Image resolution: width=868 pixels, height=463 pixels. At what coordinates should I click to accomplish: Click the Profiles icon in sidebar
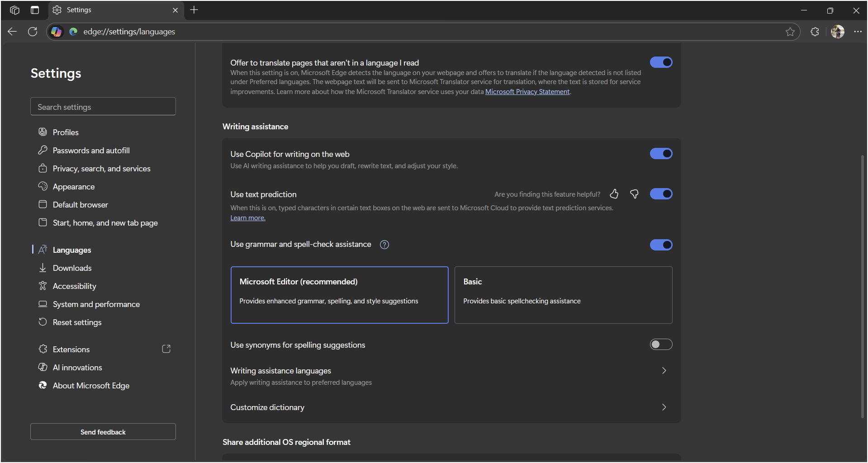click(x=43, y=132)
